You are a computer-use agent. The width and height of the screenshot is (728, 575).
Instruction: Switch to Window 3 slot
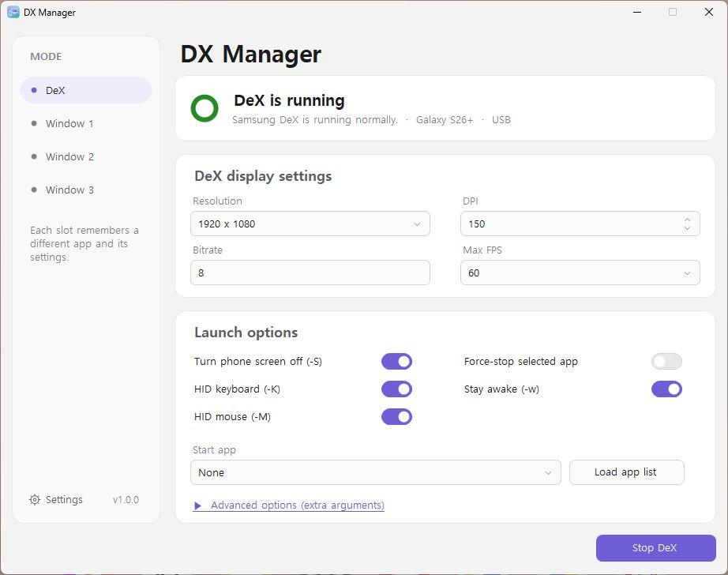click(86, 190)
